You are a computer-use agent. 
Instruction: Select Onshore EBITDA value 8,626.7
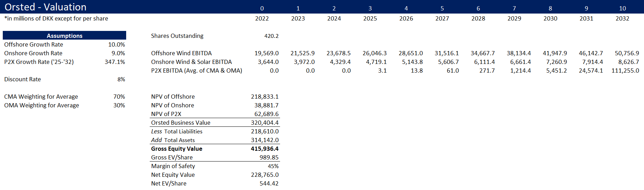[x=629, y=62]
